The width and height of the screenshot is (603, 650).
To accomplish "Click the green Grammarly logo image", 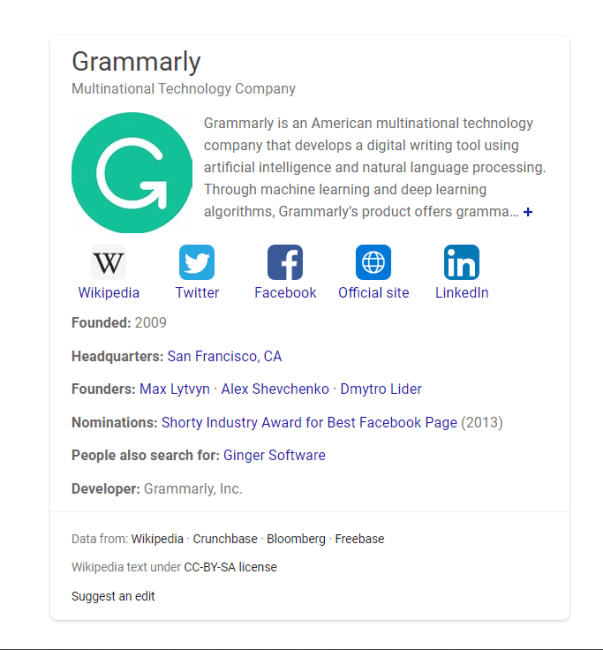I will [132, 173].
